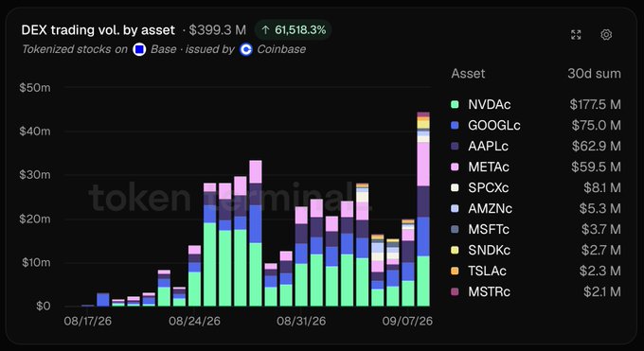Viewport: 644px width, 351px height.
Task: Click the $3.7 M MSFTc sum value
Action: [x=600, y=229]
